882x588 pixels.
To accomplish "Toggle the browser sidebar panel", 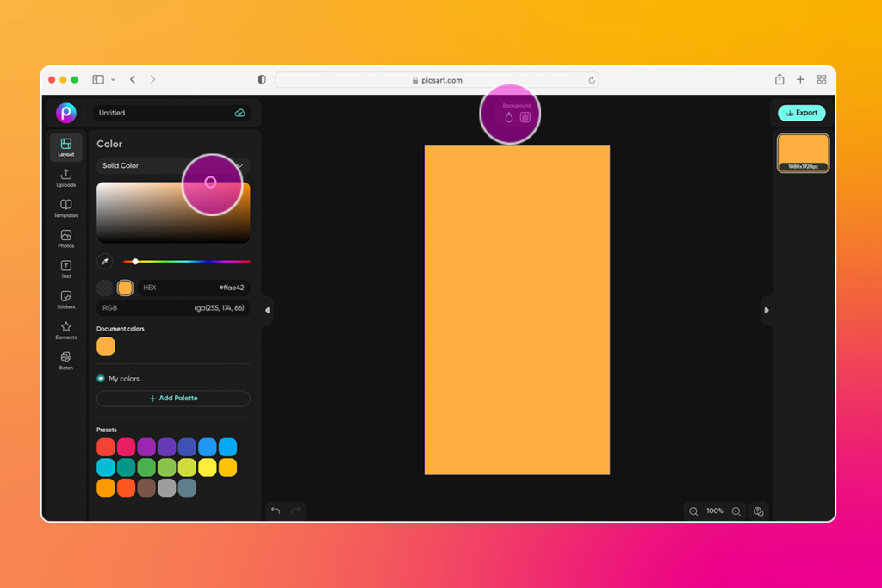I will [x=97, y=78].
